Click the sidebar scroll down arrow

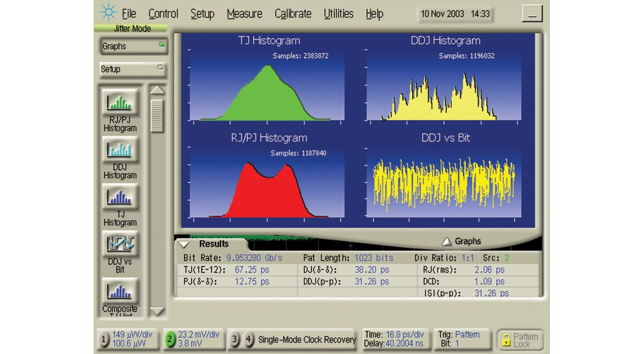coord(157,312)
